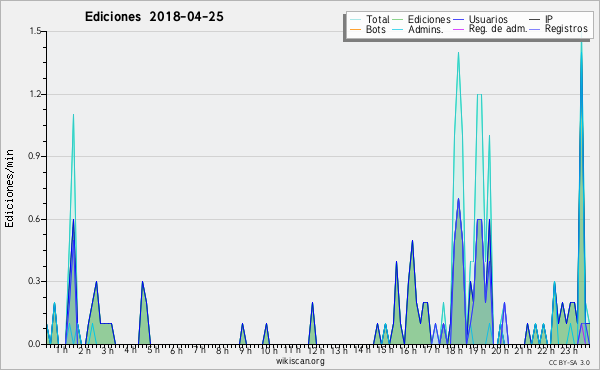The image size is (600, 370).
Task: Click the '5 h' x-axis label
Action: pyautogui.click(x=153, y=350)
